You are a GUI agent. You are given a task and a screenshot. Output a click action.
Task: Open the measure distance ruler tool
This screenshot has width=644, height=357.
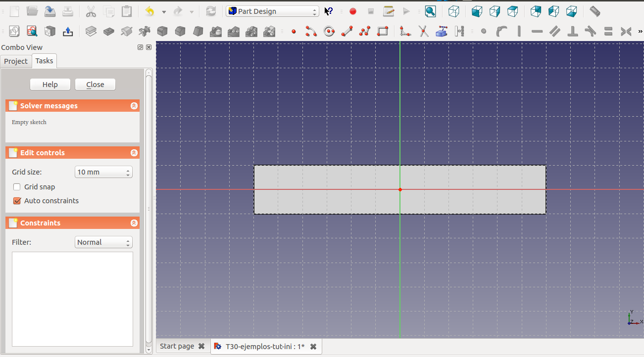click(x=595, y=11)
